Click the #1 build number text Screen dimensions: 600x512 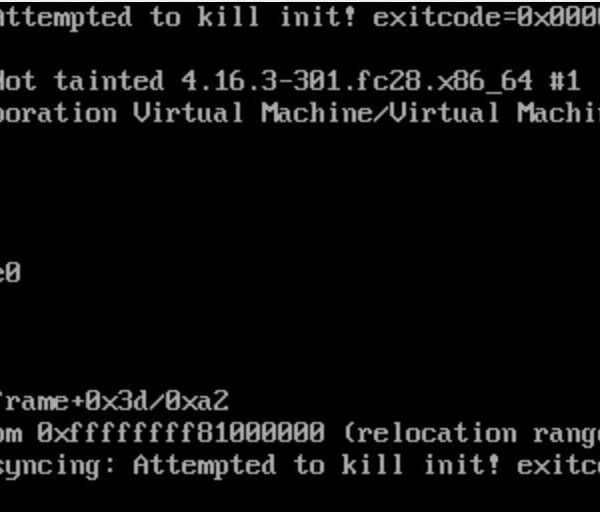tap(564, 81)
